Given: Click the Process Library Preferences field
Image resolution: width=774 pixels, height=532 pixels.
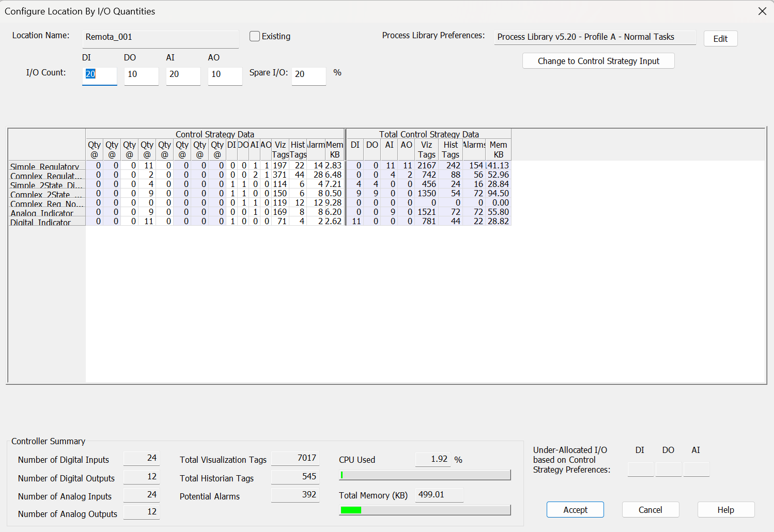Looking at the screenshot, I should coord(595,37).
